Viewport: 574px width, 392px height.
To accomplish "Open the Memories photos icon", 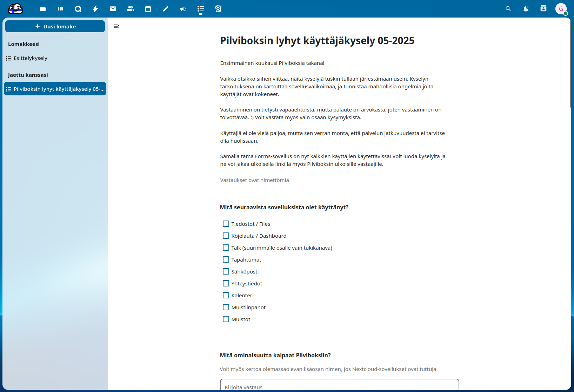I will point(218,9).
